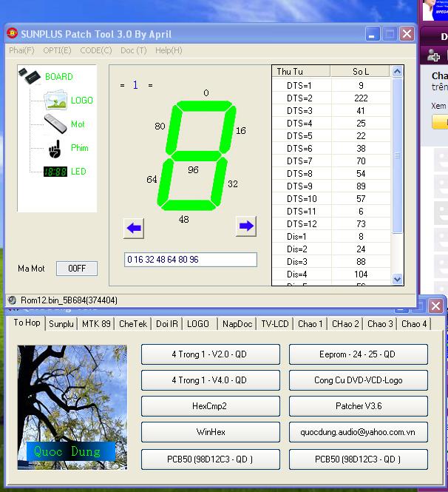This screenshot has width=448, height=492.
Task: Select the DTS=10 row
Action: click(331, 198)
